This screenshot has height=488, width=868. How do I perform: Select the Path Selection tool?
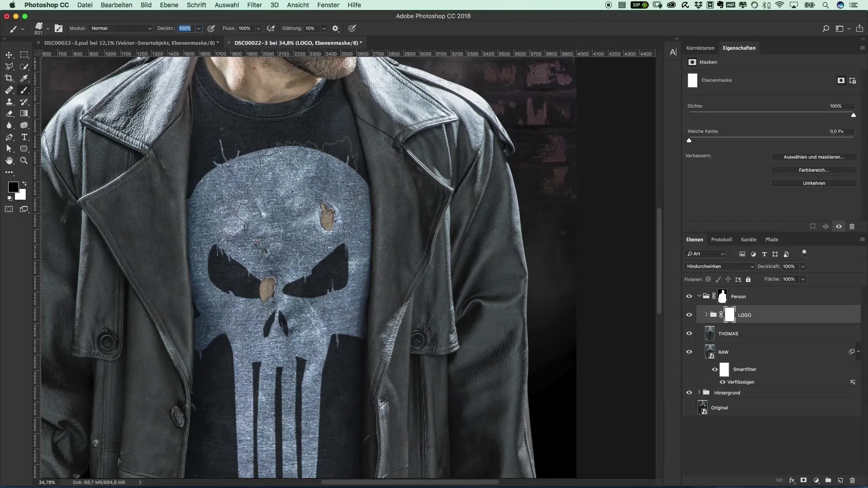(x=9, y=149)
